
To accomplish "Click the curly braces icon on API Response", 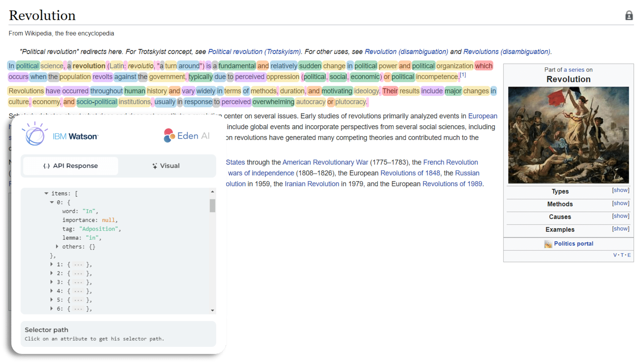I will click(46, 166).
